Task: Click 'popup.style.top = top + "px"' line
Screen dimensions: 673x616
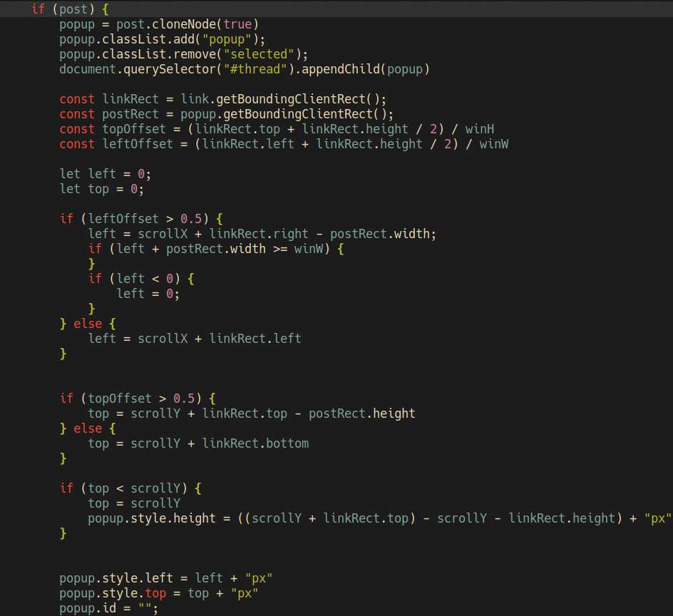Action: pyautogui.click(x=159, y=593)
